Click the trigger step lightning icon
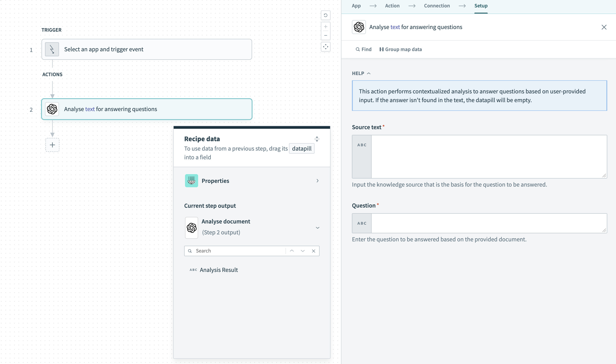This screenshot has height=364, width=616. coord(52,49)
